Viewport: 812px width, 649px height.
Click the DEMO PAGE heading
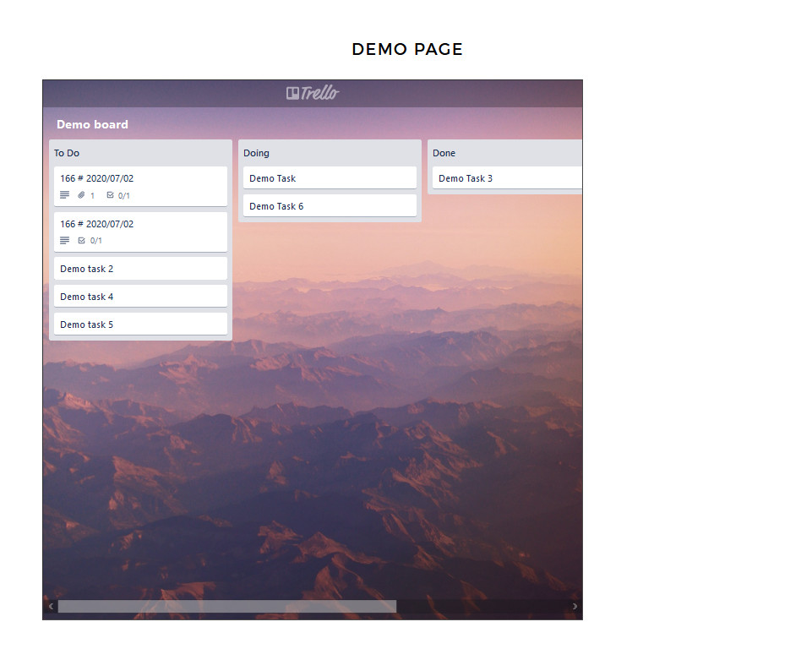coord(407,49)
